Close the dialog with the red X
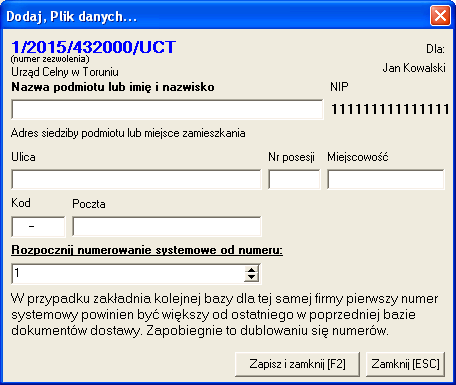Screen dimensions: 456x385 click(440, 16)
